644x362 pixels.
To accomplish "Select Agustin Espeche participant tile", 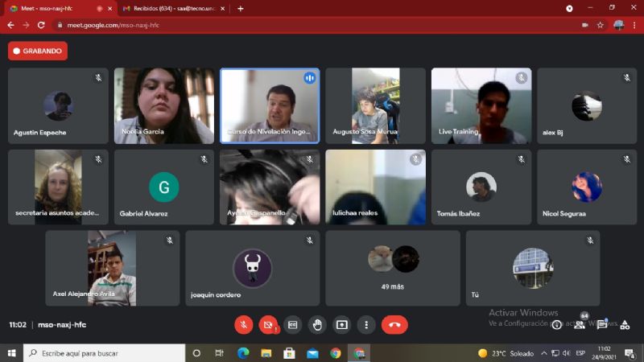I will 58,106.
